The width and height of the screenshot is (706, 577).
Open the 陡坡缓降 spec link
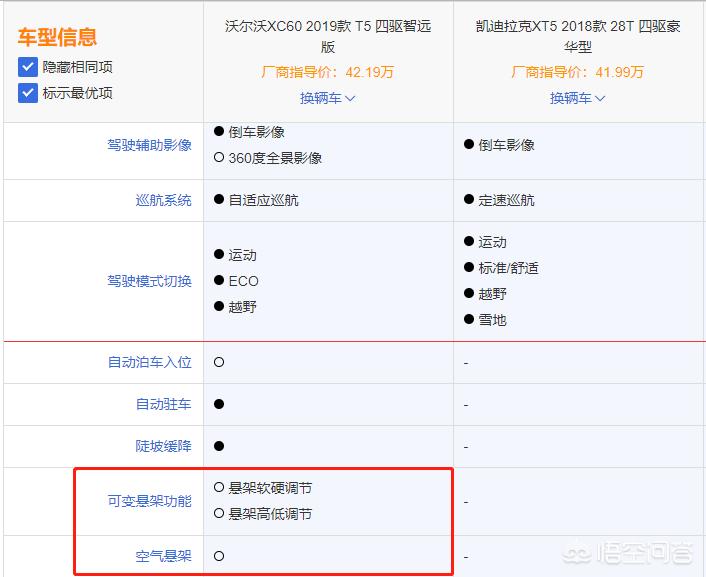pos(163,446)
